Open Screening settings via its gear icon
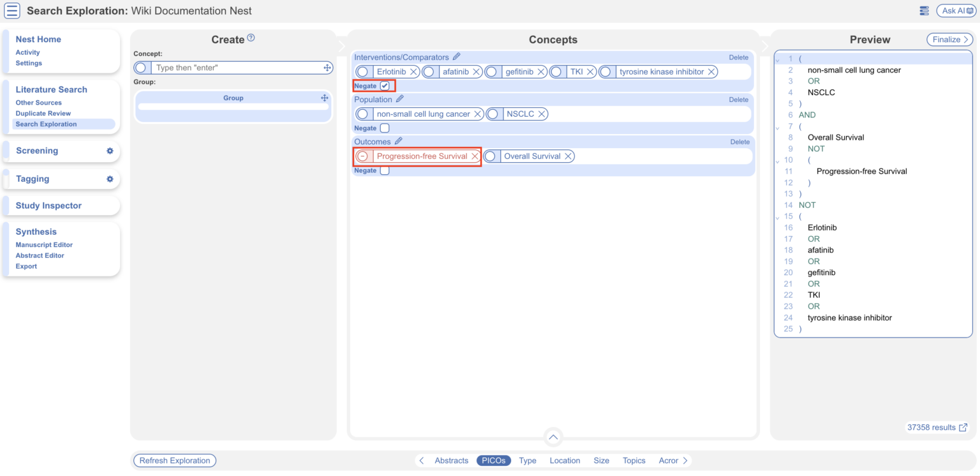Screen dimensions: 980x476 click(x=109, y=151)
